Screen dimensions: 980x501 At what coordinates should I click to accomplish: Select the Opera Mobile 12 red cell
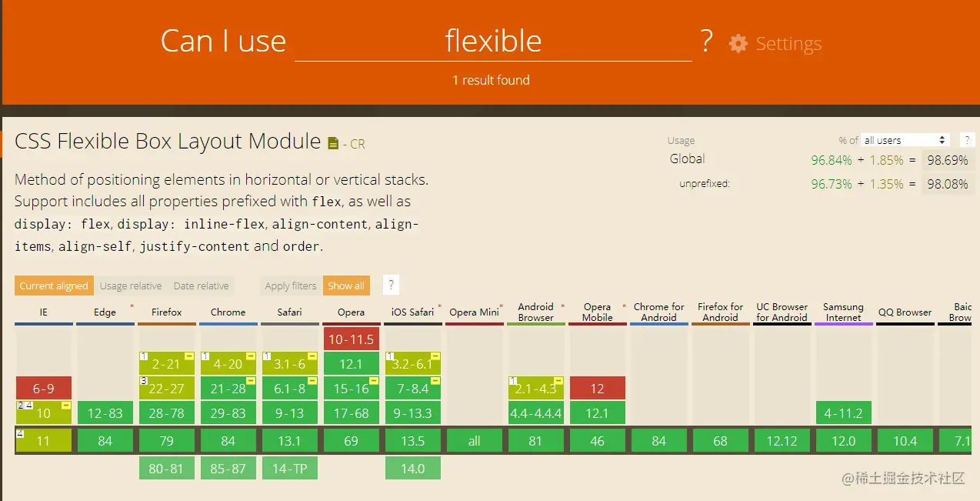(x=598, y=388)
